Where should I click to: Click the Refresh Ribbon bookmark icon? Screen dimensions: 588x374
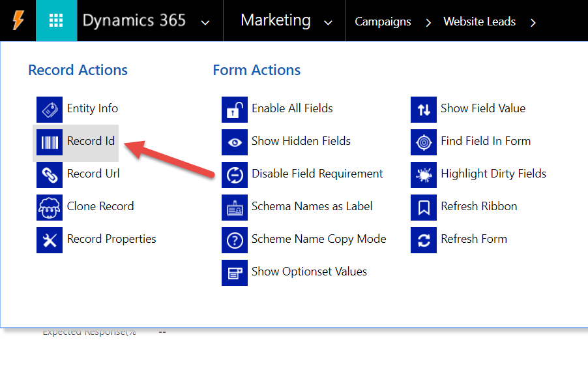click(x=424, y=207)
